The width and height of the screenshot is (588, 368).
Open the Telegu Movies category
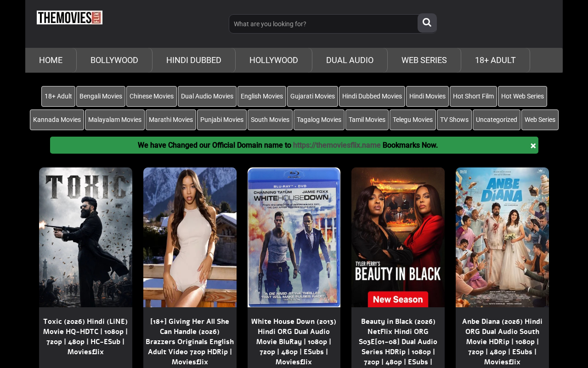pyautogui.click(x=413, y=120)
